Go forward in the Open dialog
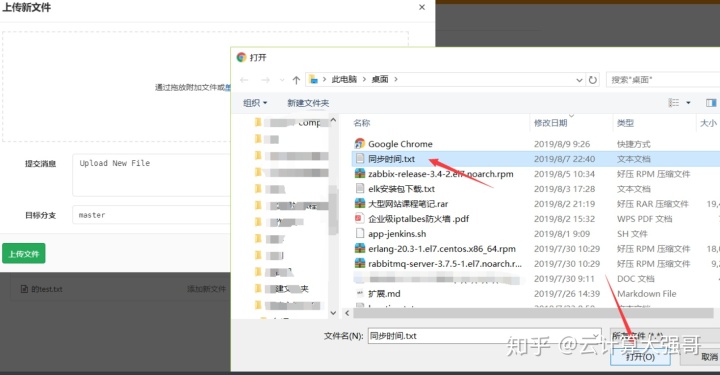Viewport: 720px width, 375px height. pos(265,80)
